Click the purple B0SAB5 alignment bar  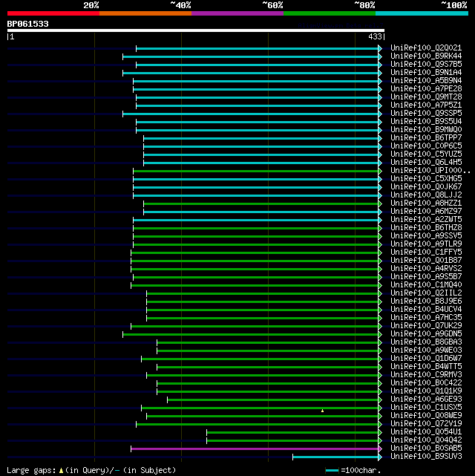pos(255,449)
